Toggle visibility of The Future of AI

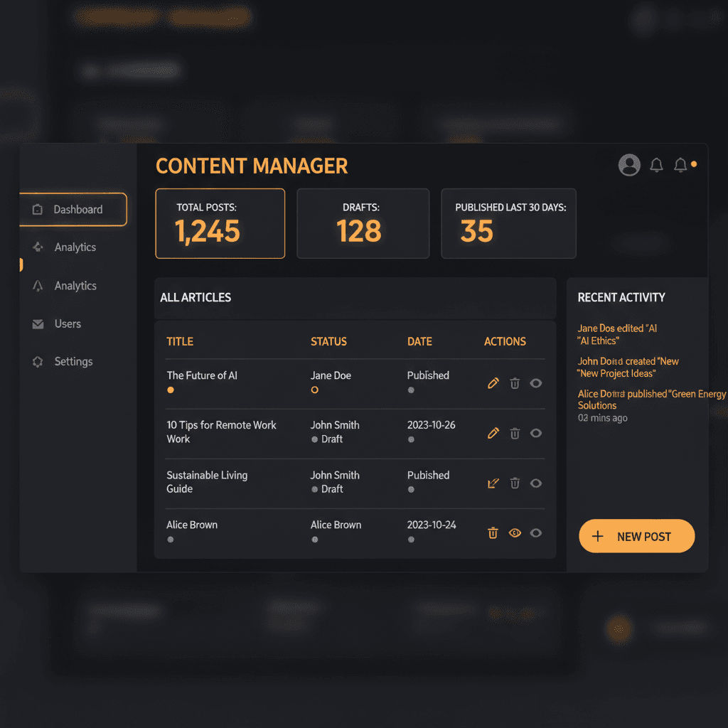[x=536, y=383]
